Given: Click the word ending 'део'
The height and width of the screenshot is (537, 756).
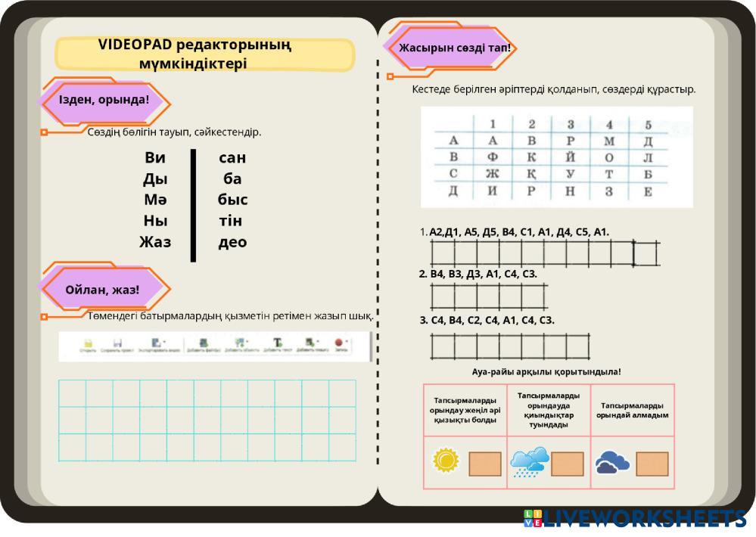Looking at the screenshot, I should [x=232, y=243].
